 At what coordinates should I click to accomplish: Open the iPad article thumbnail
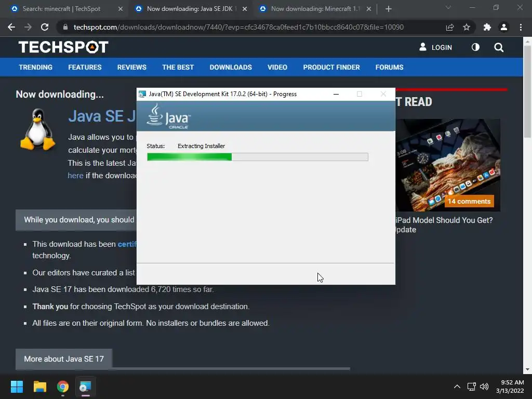(x=448, y=165)
